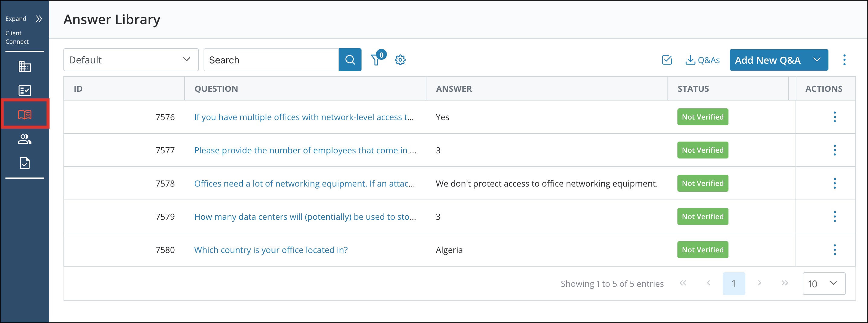Expand the sidebar with Expand >>
The width and height of the screenshot is (868, 323).
tap(24, 18)
